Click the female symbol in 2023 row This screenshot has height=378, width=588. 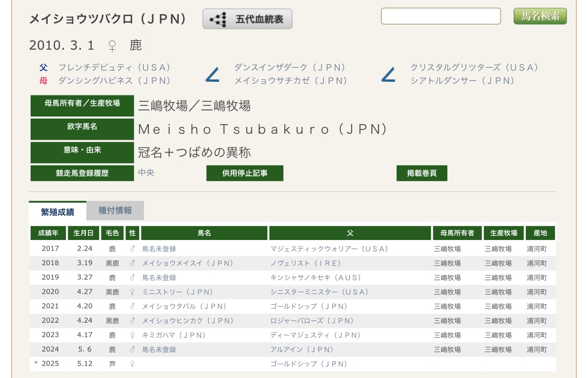click(132, 335)
